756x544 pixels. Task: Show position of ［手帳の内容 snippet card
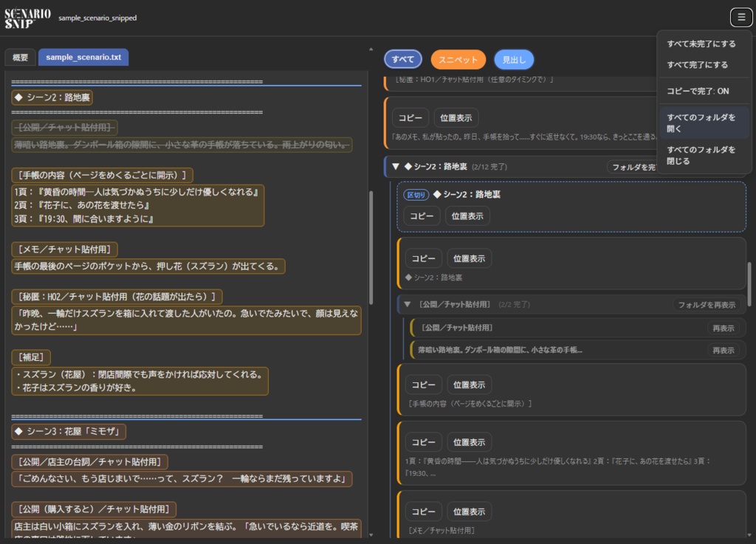coord(469,385)
